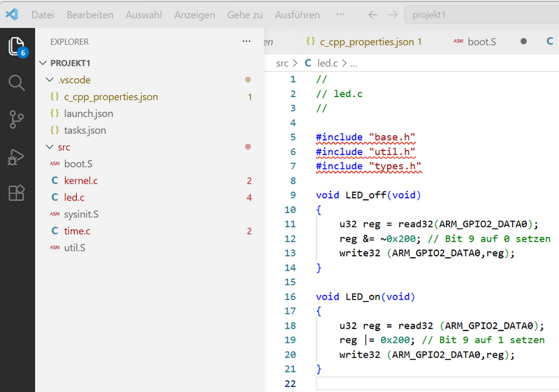Click the EXPLORER panel title
The height and width of the screenshot is (392, 559).
[x=69, y=42]
